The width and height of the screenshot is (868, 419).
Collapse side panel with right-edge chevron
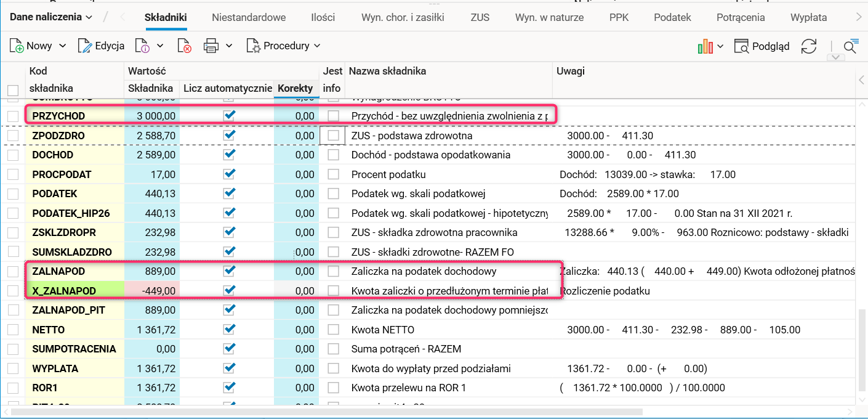pos(861,80)
